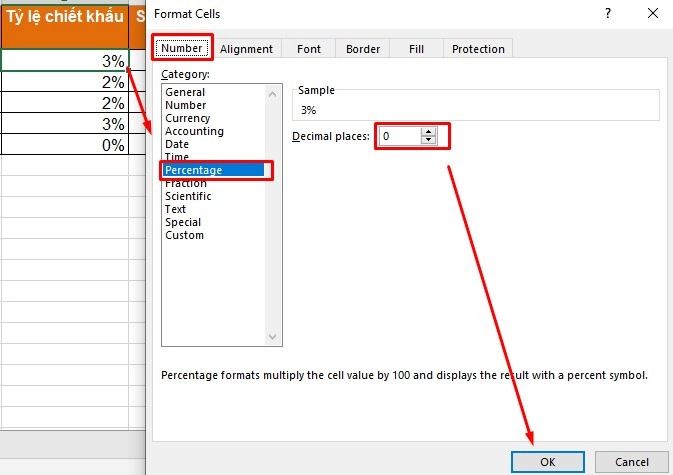The width and height of the screenshot is (673, 475).
Task: Select the Fill tab
Action: pos(416,49)
